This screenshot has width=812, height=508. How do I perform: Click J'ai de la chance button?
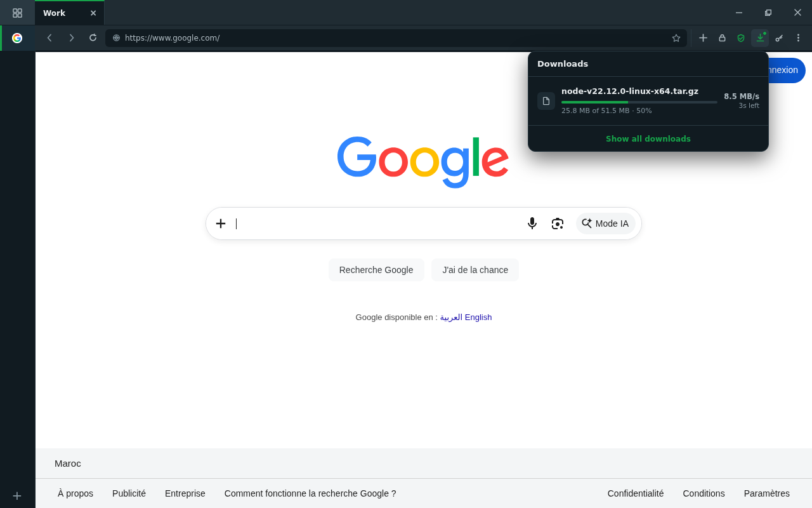click(x=475, y=270)
